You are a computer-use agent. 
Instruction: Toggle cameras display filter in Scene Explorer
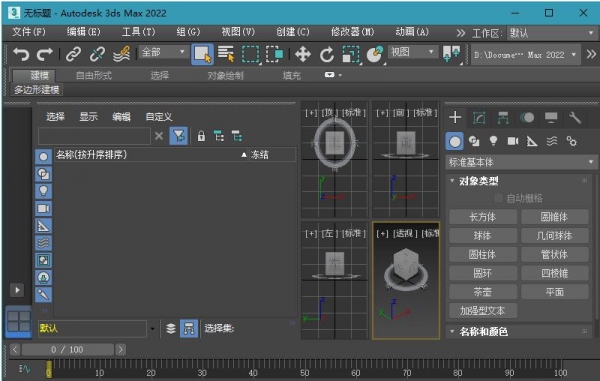pyautogui.click(x=44, y=208)
